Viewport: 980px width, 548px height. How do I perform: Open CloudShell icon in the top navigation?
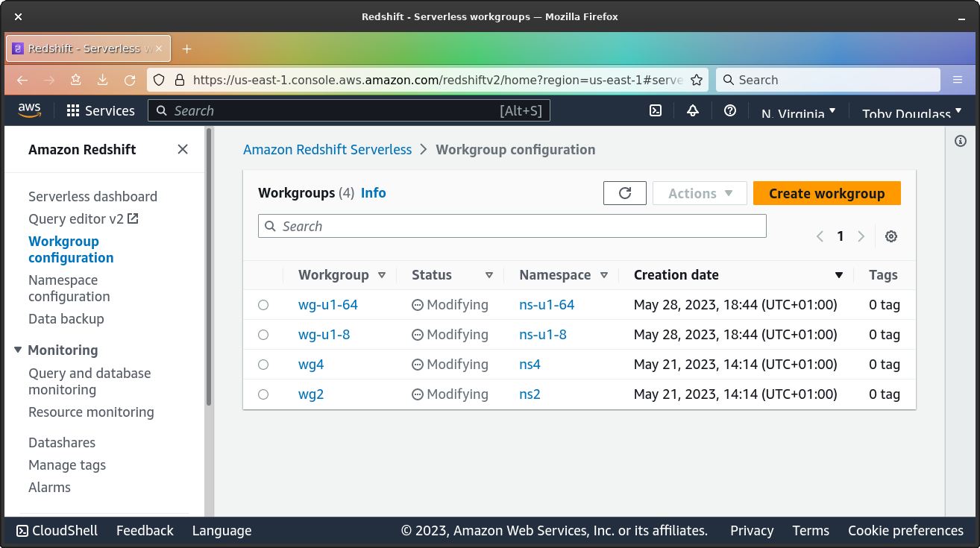click(x=656, y=110)
